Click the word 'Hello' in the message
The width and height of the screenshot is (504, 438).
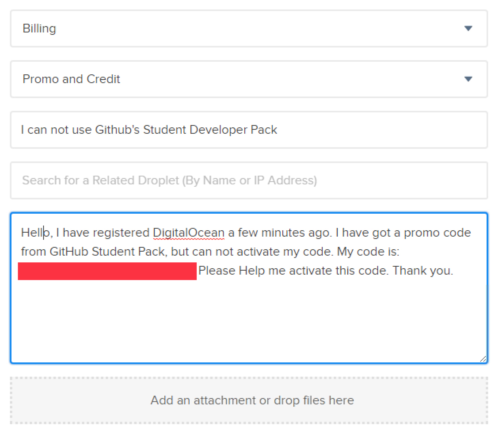point(35,233)
